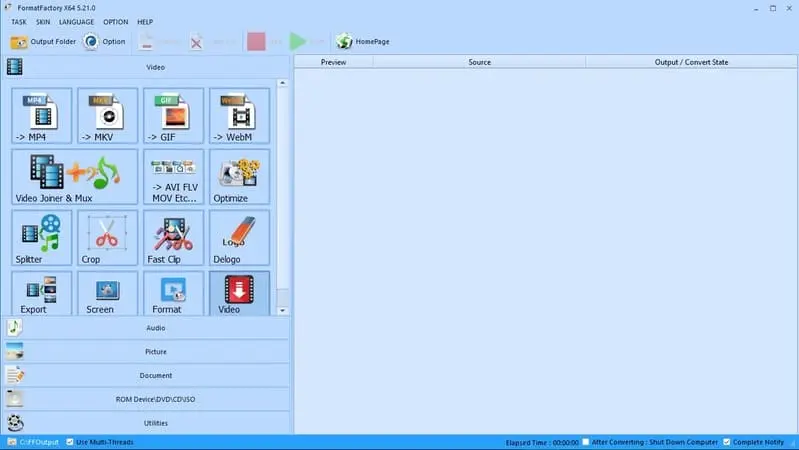Launch the Splitter tool
This screenshot has height=450, width=799.
click(x=42, y=237)
